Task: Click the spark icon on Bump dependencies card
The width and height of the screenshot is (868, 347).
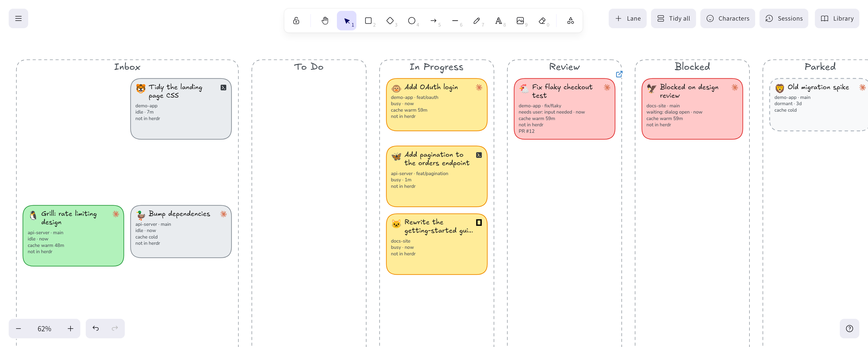Action: pyautogui.click(x=224, y=214)
